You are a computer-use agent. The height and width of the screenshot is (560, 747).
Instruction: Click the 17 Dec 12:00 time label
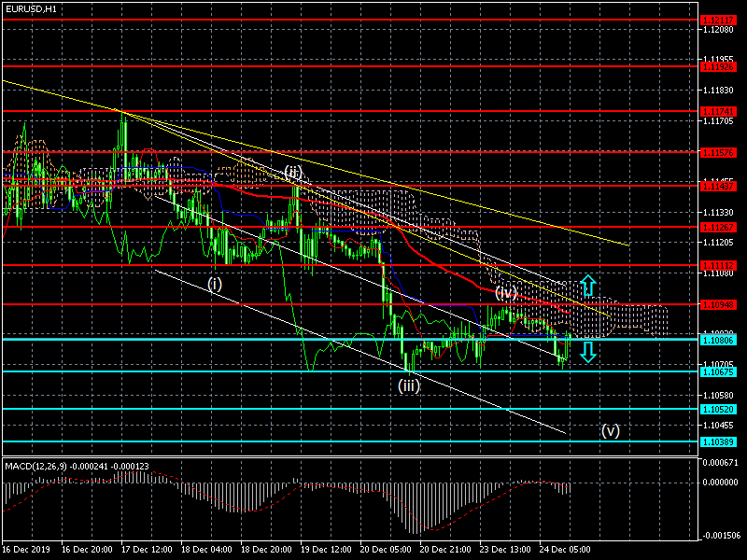[x=147, y=549]
